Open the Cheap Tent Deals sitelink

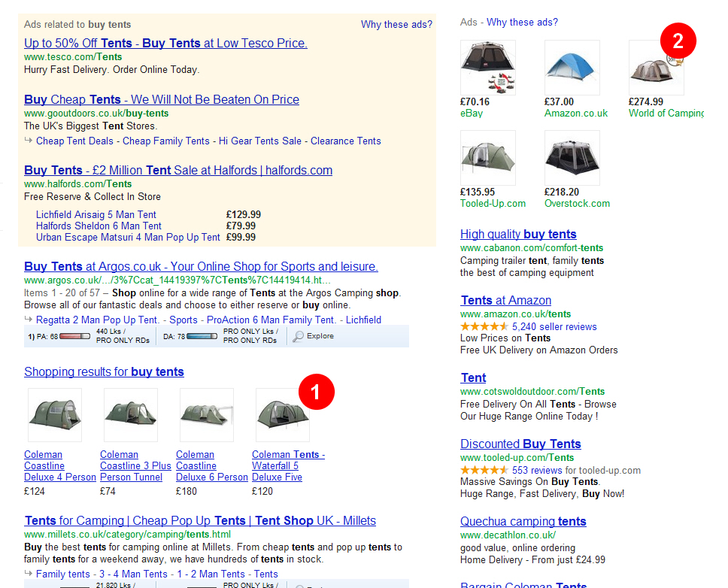tap(74, 141)
